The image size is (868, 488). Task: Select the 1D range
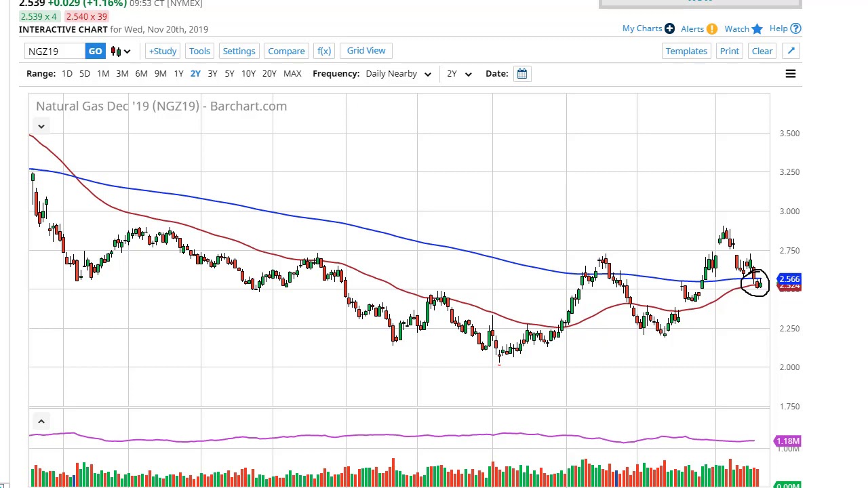[67, 73]
